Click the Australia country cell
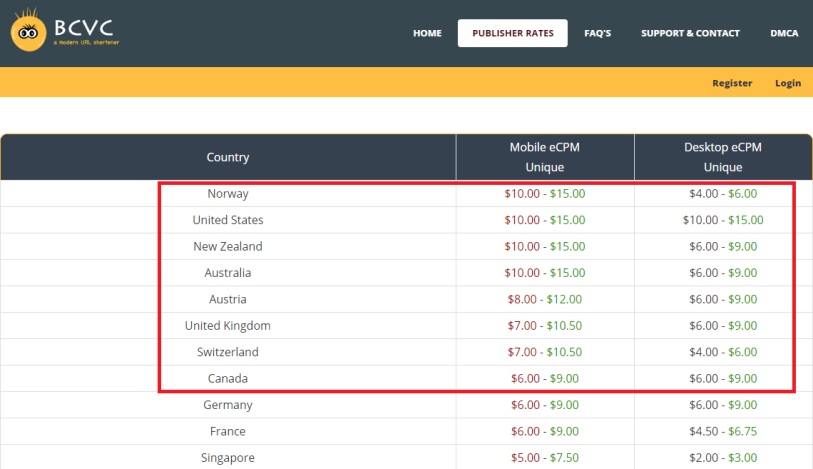This screenshot has width=813, height=469. click(228, 273)
